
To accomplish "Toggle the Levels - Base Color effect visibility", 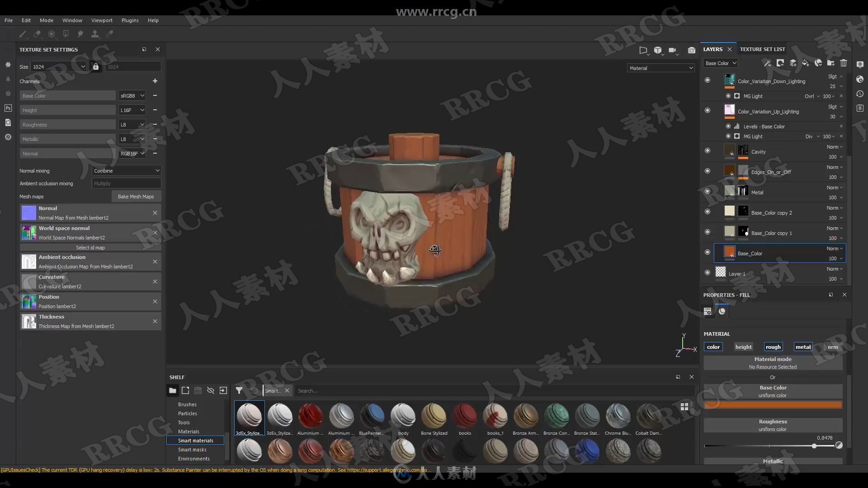I will pos(728,127).
